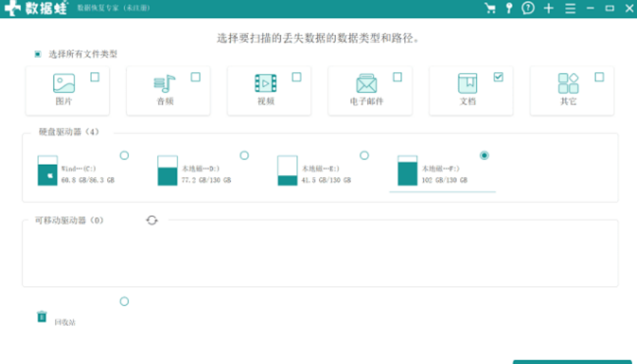Uncheck the 文档 document checkbox
The image size is (637, 364).
point(498,77)
